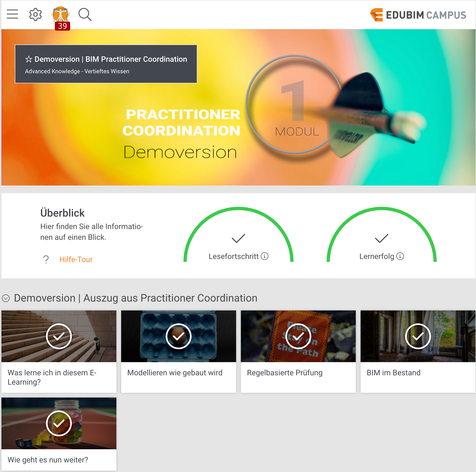The image size is (476, 472).
Task: Open search with the magnifier icon
Action: click(x=85, y=15)
